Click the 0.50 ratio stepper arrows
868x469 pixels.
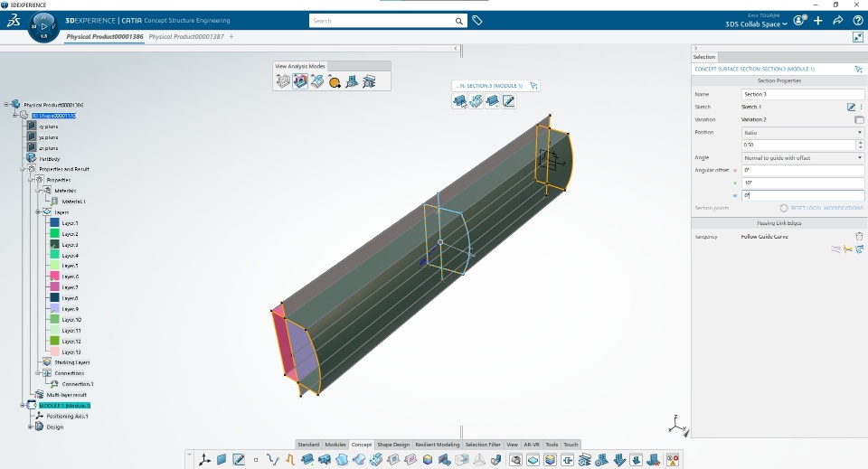click(860, 145)
